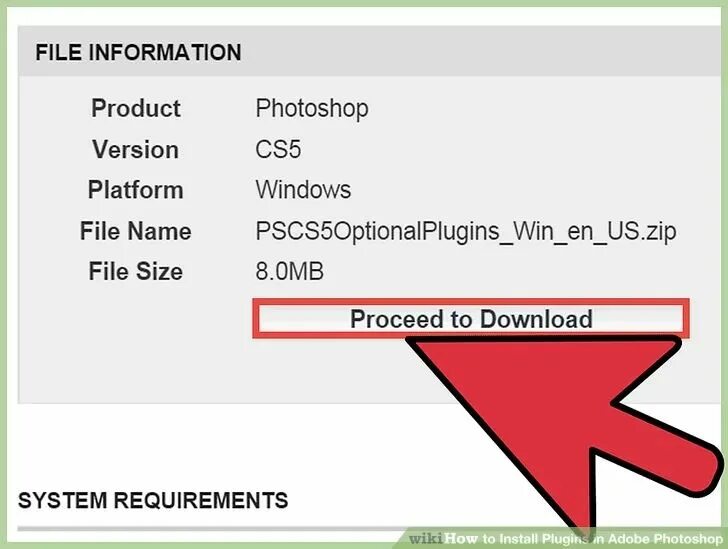Click empty gray area below File Size label
This screenshot has width=728, height=549.
136,344
